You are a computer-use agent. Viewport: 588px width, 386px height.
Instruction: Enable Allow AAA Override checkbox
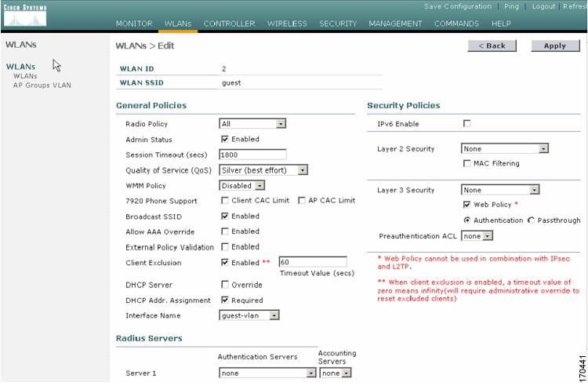coord(225,231)
